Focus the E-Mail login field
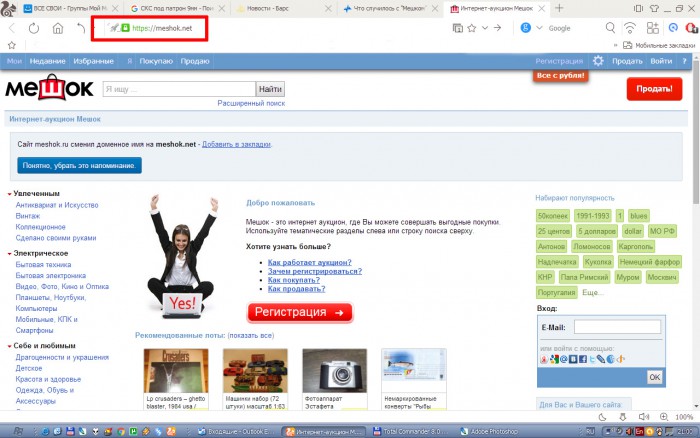Screen dimensions: 700x438 pos(617,327)
